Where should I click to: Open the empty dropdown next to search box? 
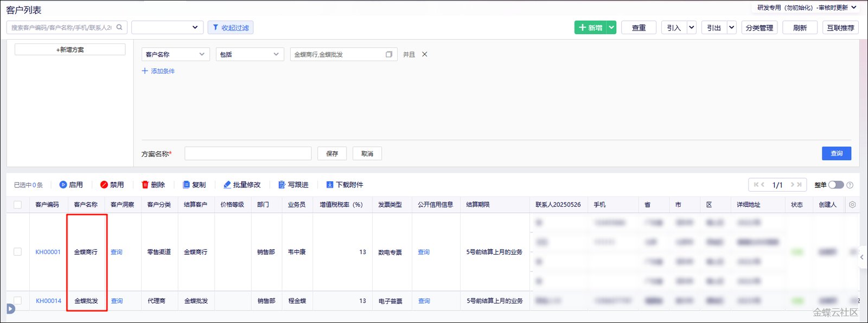[x=167, y=27]
